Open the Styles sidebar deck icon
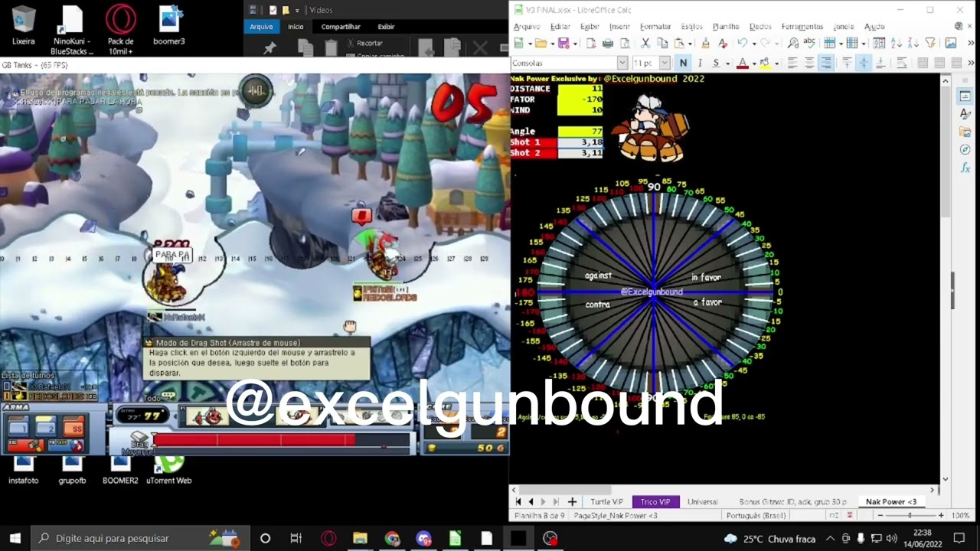980x551 pixels. click(965, 114)
